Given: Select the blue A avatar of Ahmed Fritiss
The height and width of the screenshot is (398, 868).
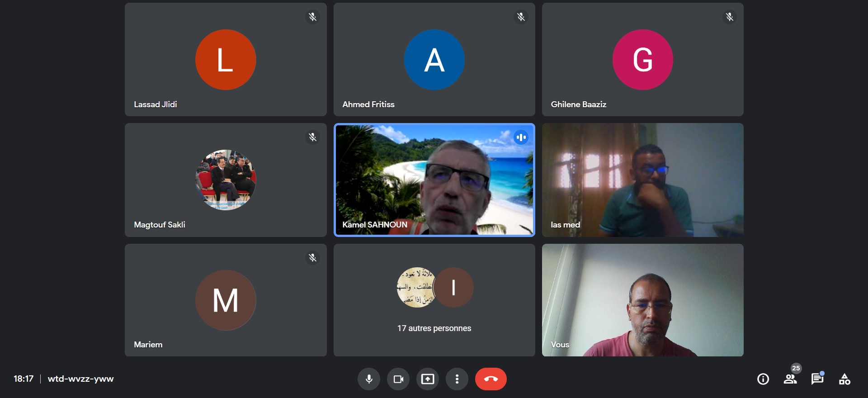Looking at the screenshot, I should click(x=434, y=60).
